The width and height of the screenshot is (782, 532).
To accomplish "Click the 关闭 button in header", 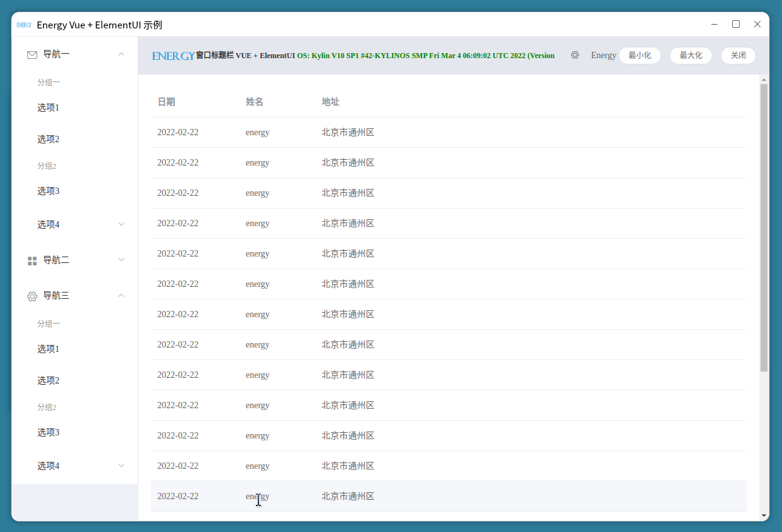I will 738,56.
